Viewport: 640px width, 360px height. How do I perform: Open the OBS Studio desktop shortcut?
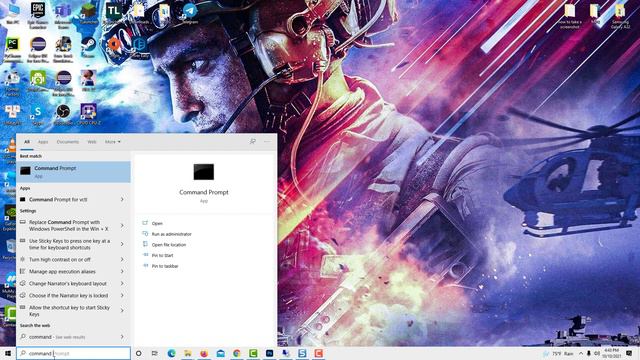pos(63,114)
